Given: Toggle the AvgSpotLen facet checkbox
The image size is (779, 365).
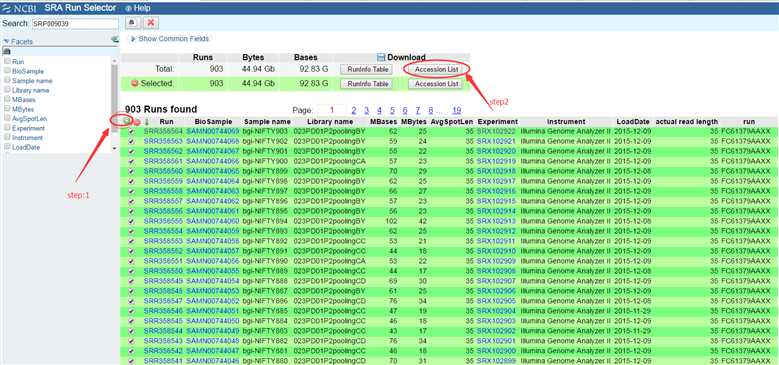Looking at the screenshot, I should [7, 118].
